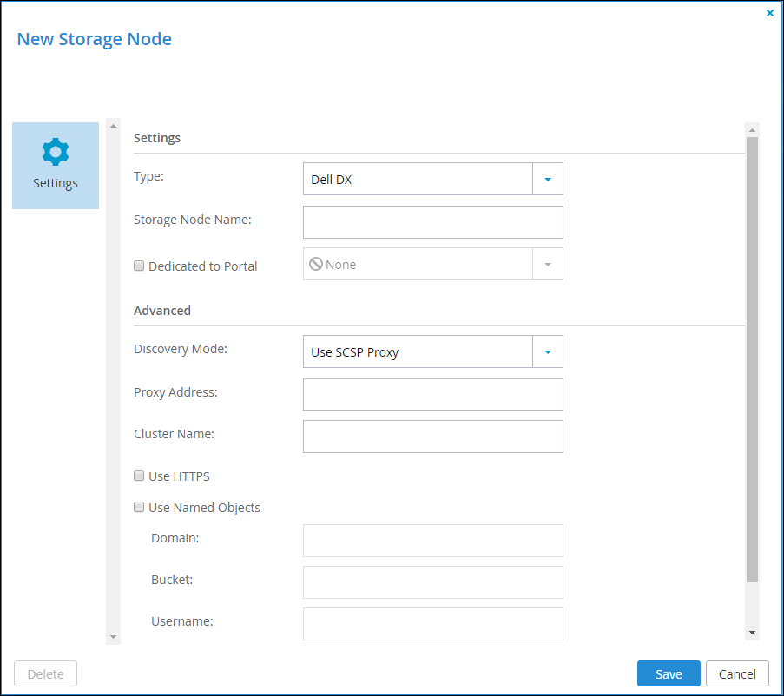
Task: Click the Domain input field
Action: [433, 541]
